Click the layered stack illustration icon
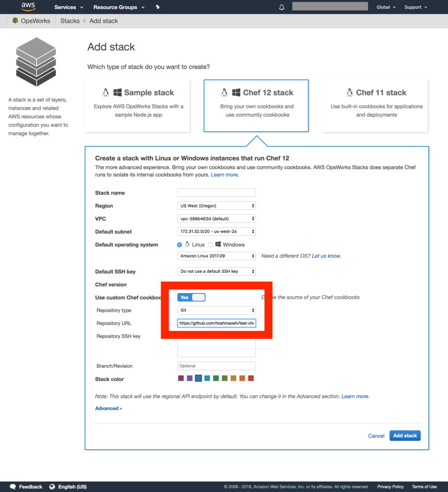The height and width of the screenshot is (492, 448). pyautogui.click(x=36, y=62)
